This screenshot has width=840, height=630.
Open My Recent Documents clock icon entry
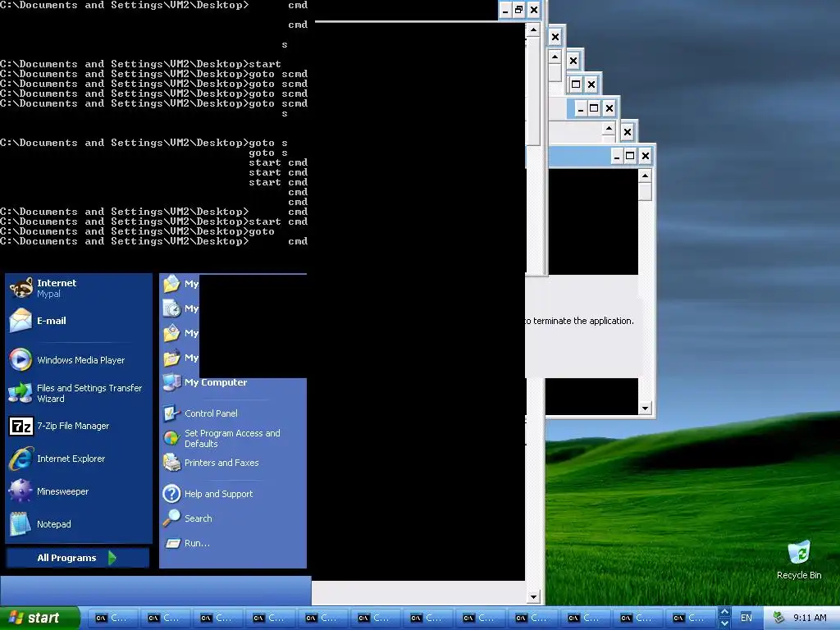(x=180, y=308)
